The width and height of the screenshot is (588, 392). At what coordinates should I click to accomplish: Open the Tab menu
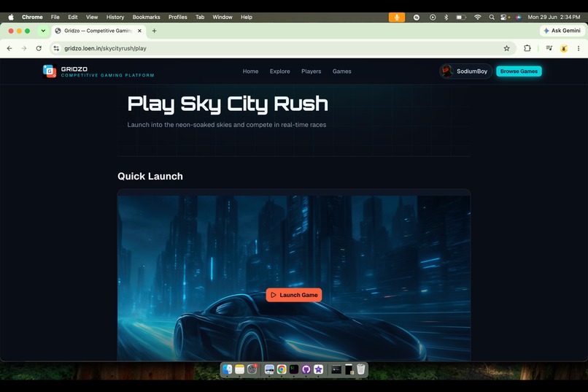[200, 18]
